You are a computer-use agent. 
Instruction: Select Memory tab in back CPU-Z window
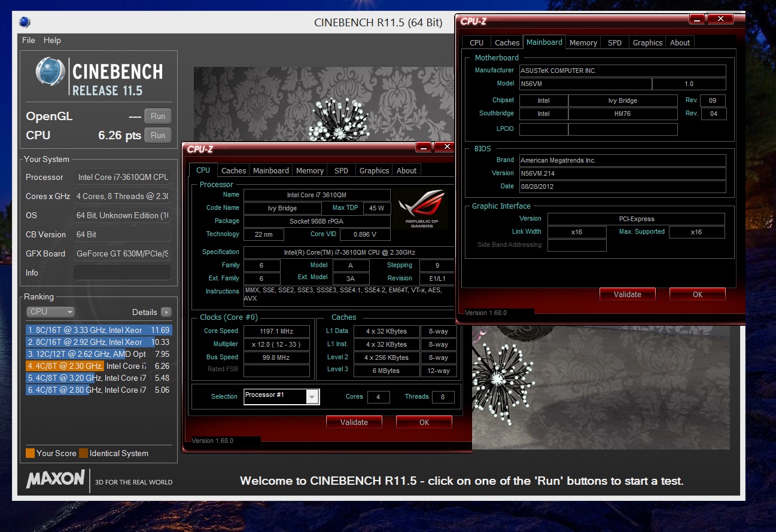click(583, 42)
